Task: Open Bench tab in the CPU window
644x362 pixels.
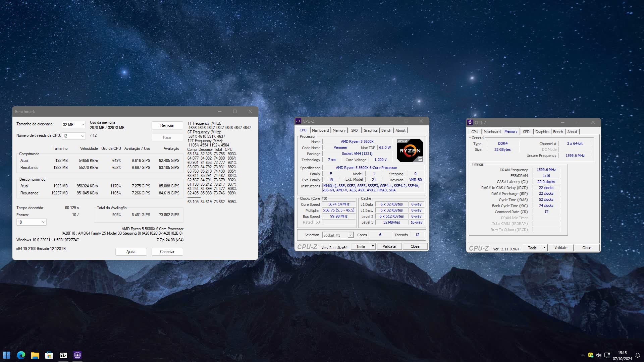Action: click(386, 130)
